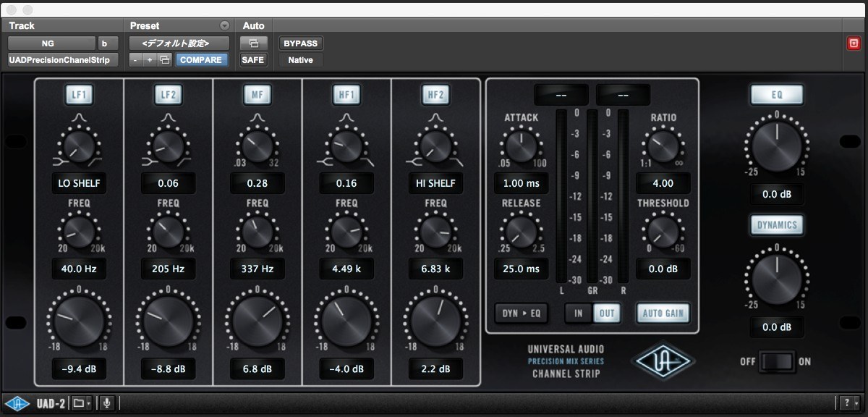Select next preset with plus button
This screenshot has width=868, height=417.
pos(149,60)
